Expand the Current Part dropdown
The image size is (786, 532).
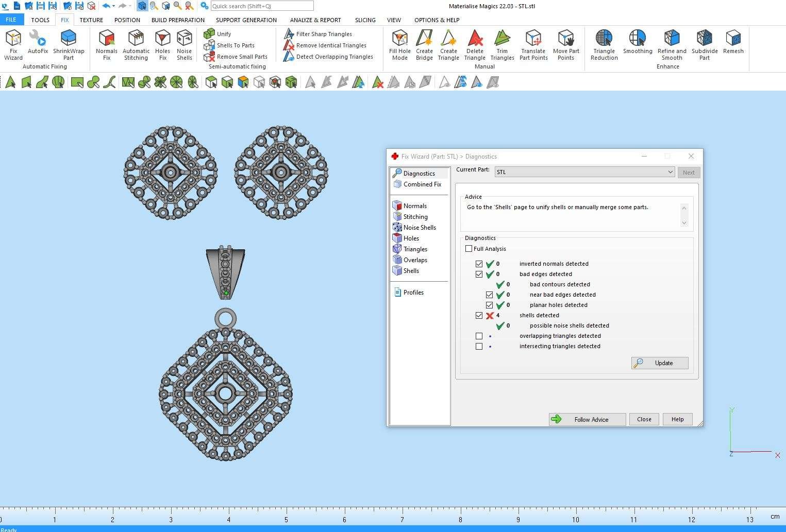pyautogui.click(x=670, y=172)
